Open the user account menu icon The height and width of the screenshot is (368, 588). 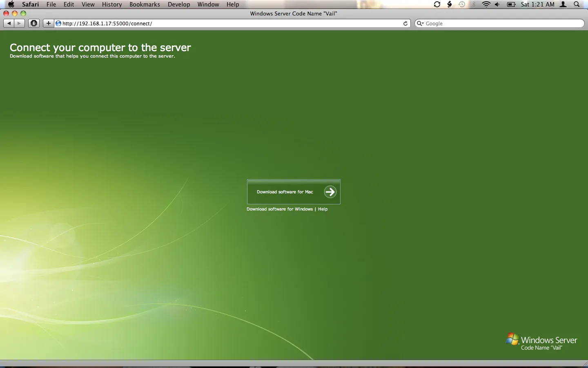563,4
